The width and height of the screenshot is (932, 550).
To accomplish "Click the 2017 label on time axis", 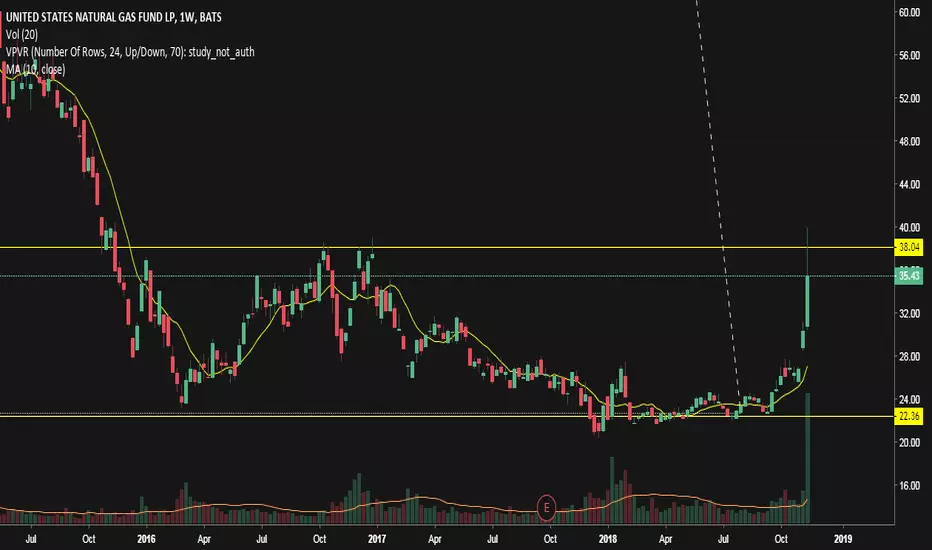I will coord(377,539).
